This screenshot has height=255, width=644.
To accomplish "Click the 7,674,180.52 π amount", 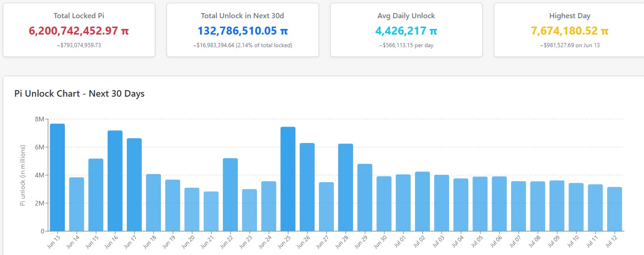I will tap(569, 31).
